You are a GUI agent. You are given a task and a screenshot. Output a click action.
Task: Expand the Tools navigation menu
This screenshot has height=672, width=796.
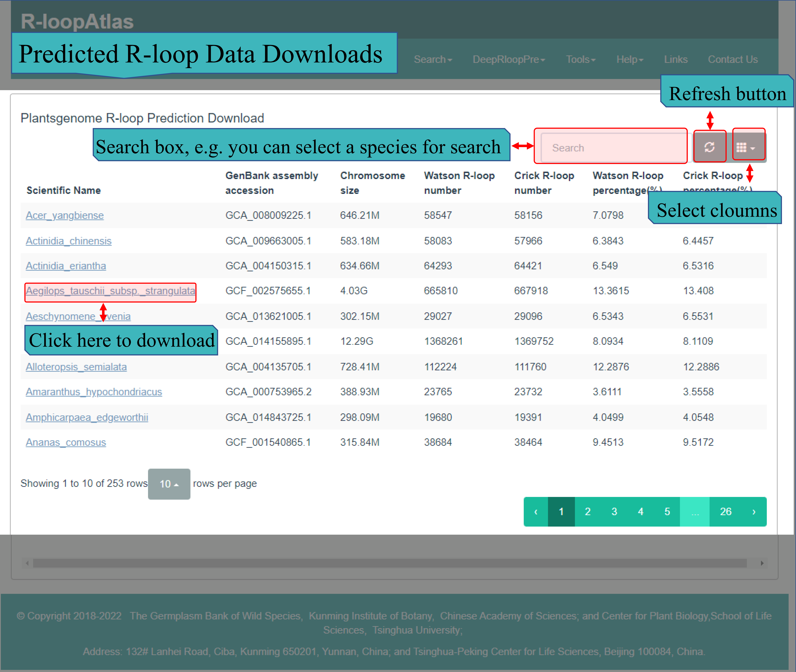click(x=580, y=59)
